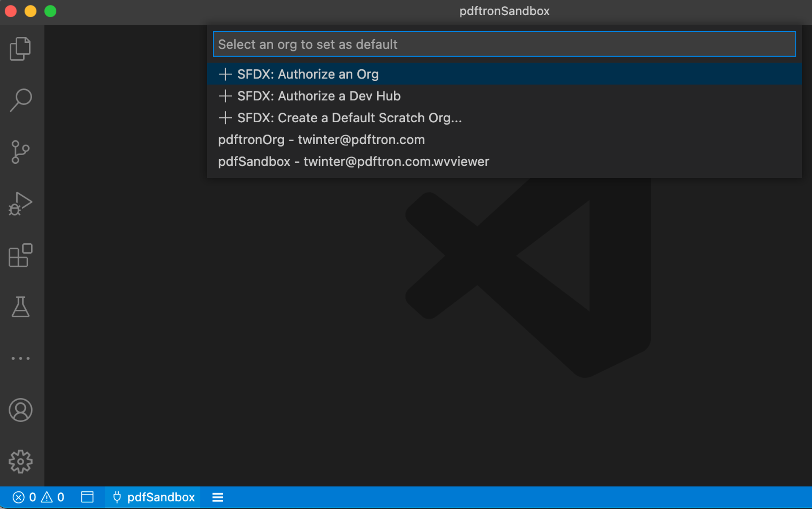Open the Run and Debug view
This screenshot has height=509, width=812.
(20, 204)
